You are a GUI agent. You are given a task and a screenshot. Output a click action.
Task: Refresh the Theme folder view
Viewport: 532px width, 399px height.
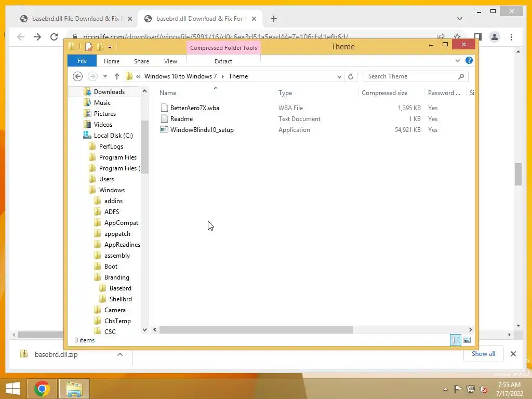point(351,76)
